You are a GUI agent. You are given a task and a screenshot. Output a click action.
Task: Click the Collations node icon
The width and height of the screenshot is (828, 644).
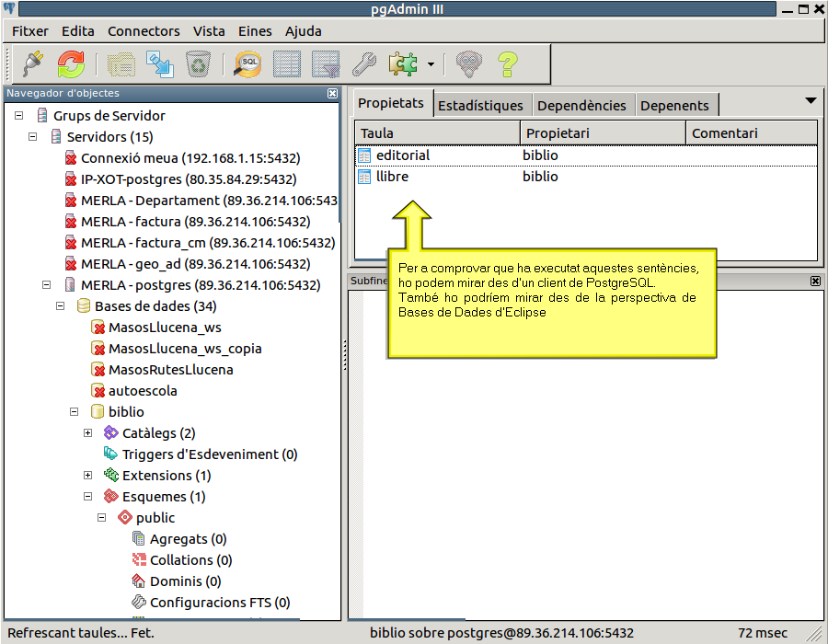click(x=138, y=559)
